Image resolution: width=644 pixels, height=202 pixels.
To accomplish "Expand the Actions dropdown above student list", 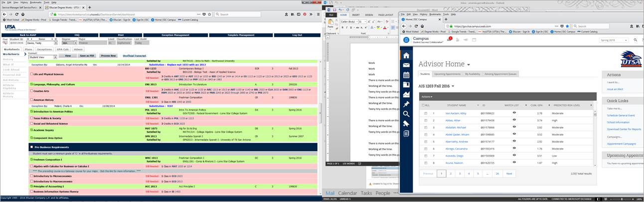I will [x=426, y=96].
